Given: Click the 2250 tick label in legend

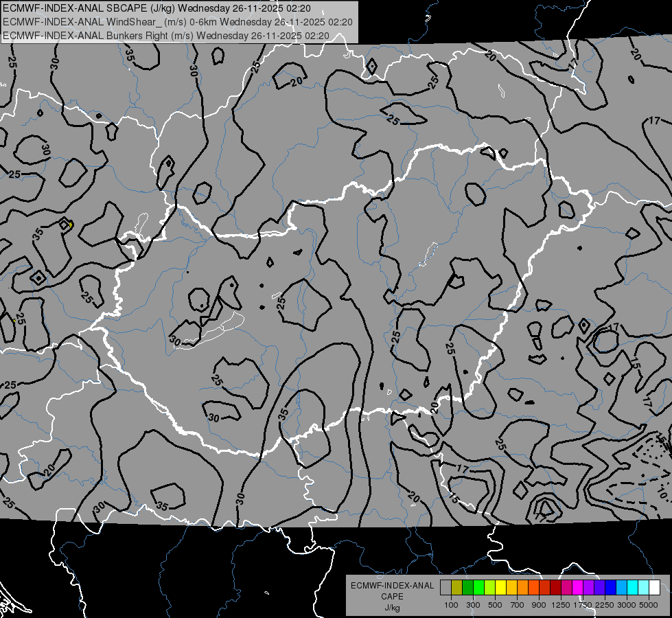Looking at the screenshot, I should pyautogui.click(x=605, y=605).
